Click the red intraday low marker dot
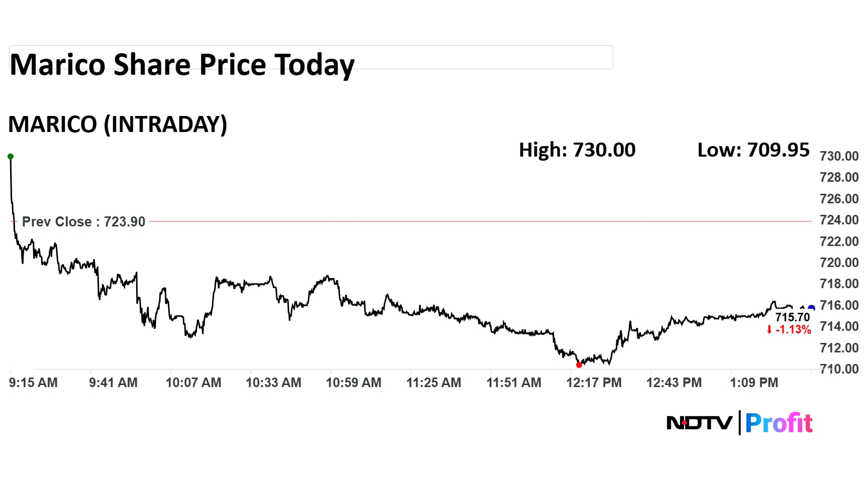The image size is (868, 488). pyautogui.click(x=579, y=365)
